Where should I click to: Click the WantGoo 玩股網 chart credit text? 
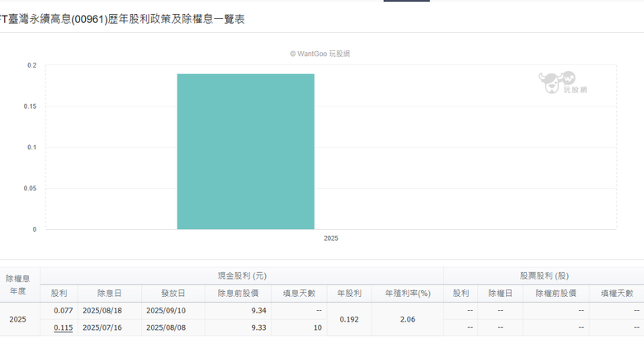(x=320, y=54)
